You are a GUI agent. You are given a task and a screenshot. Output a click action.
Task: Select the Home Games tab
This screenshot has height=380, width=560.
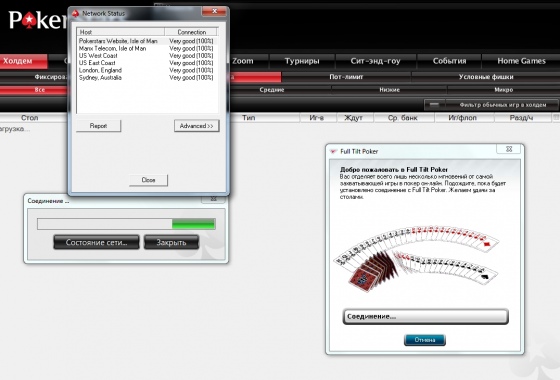[521, 61]
